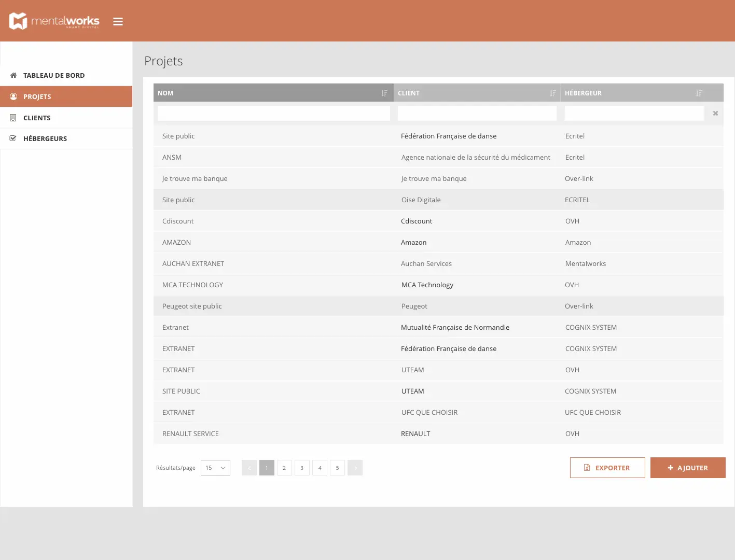Click the NOM column header
Image resolution: width=735 pixels, height=560 pixels.
273,93
